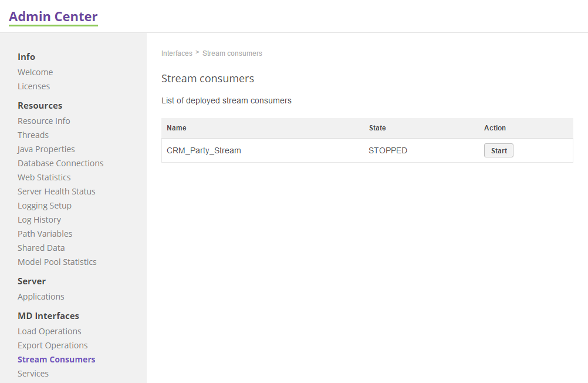
Task: Open the Log History page
Action: 39,219
